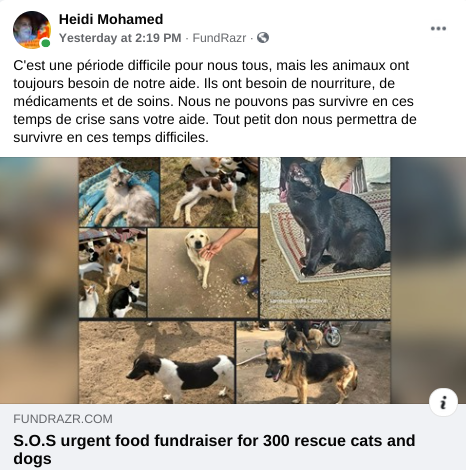The image size is (466, 470).
Task: Click the blurred left image margin
Action: tap(39, 280)
